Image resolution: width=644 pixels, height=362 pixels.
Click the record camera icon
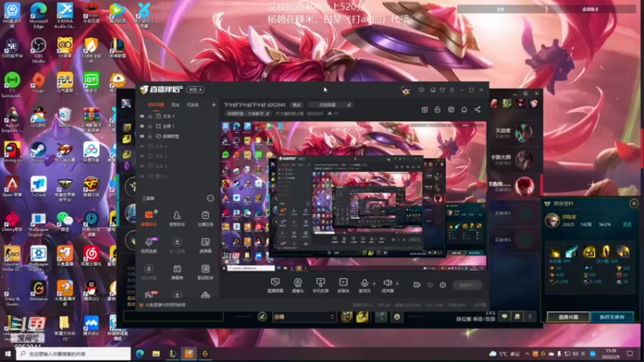click(x=416, y=285)
